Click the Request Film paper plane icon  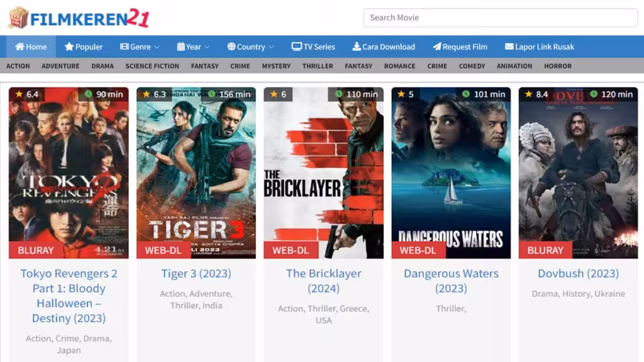coord(436,47)
